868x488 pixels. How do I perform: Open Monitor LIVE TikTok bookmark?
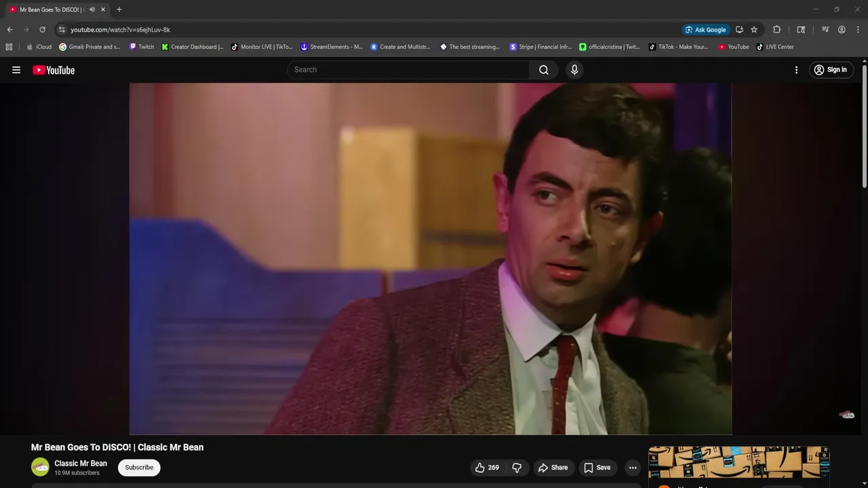point(262,47)
